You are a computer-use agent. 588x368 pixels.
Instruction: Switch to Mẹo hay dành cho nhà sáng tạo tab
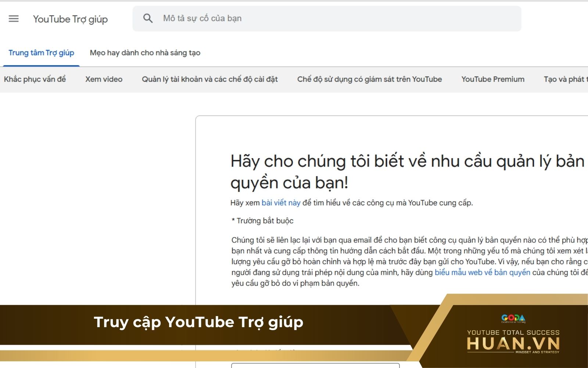pyautogui.click(x=145, y=53)
